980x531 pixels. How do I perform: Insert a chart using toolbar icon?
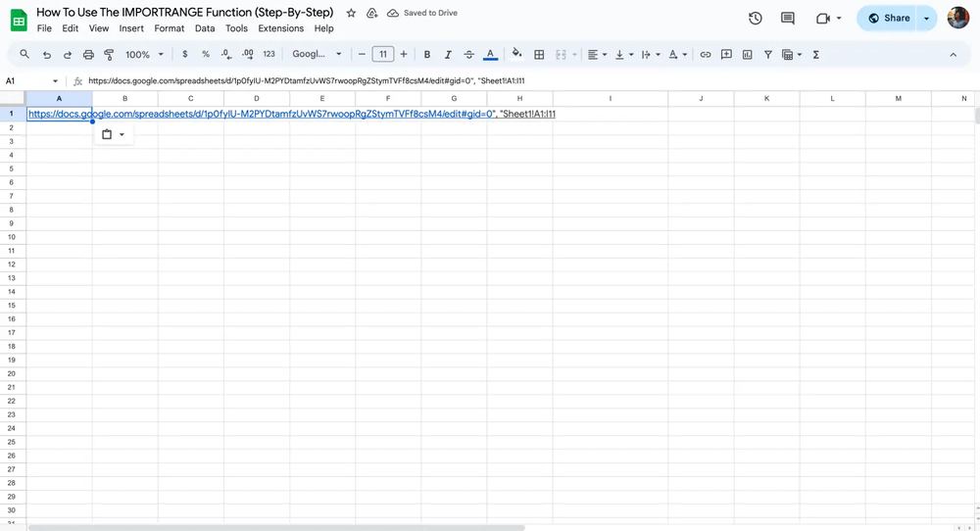(x=747, y=55)
